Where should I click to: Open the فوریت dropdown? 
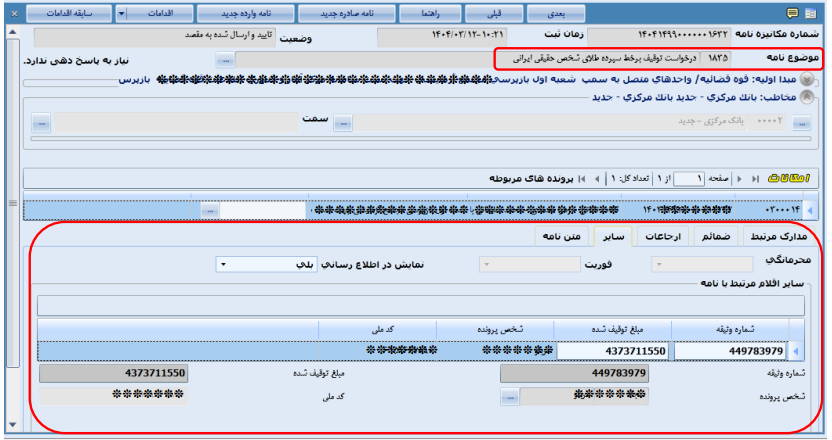[530, 264]
